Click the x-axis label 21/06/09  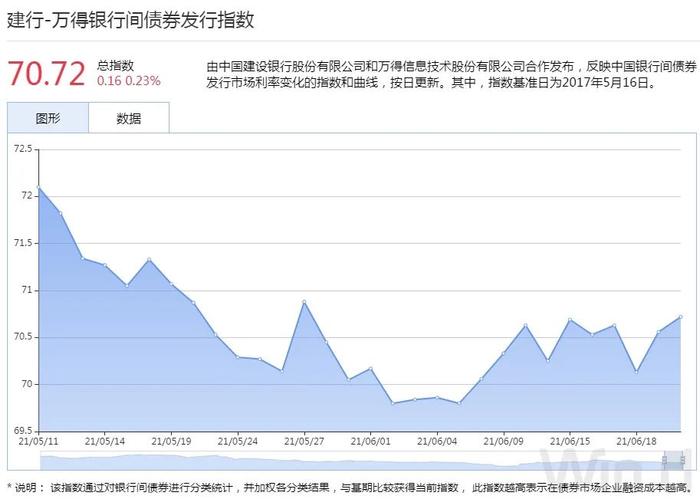504,441
